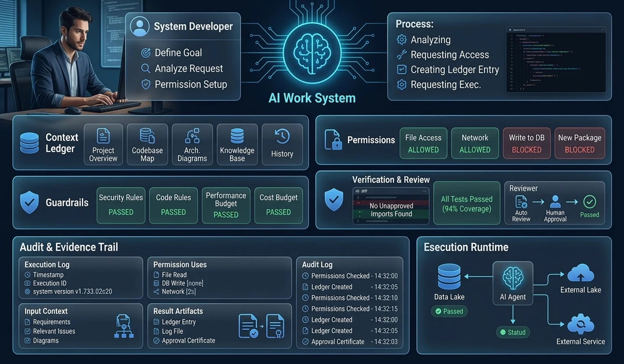624x364 pixels.
Task: Click the Context Ledger database stack icon
Action: pos(29,143)
